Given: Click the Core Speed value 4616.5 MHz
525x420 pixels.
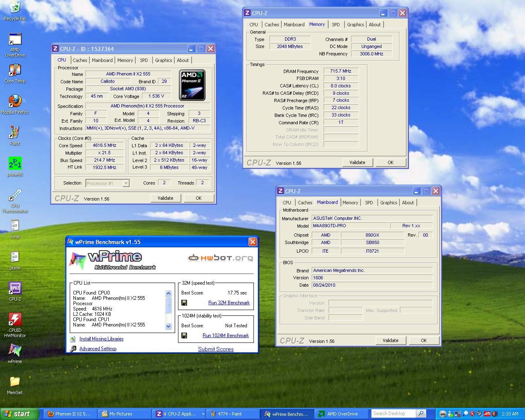Looking at the screenshot, I should tap(105, 146).
